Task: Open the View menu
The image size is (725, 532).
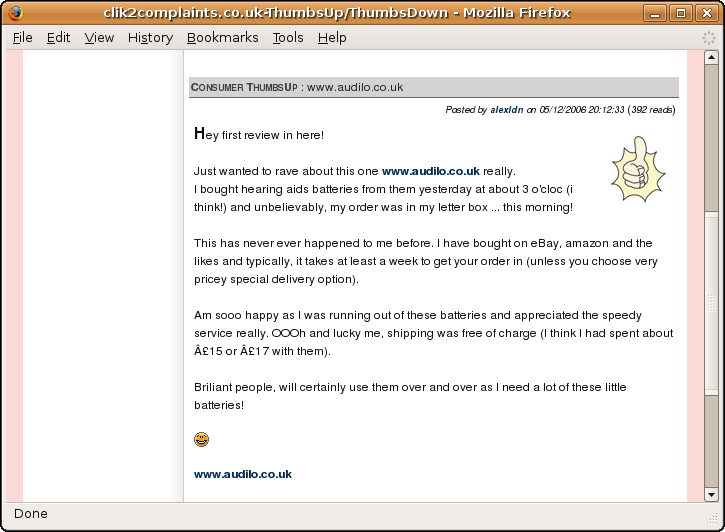Action: pyautogui.click(x=99, y=37)
